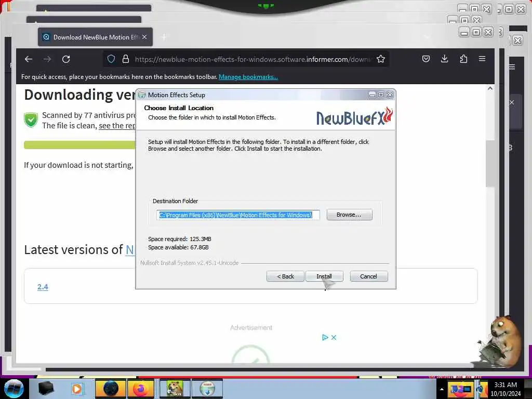Open a new Firefox tab
This screenshot has height=399, width=532.
pos(164,37)
